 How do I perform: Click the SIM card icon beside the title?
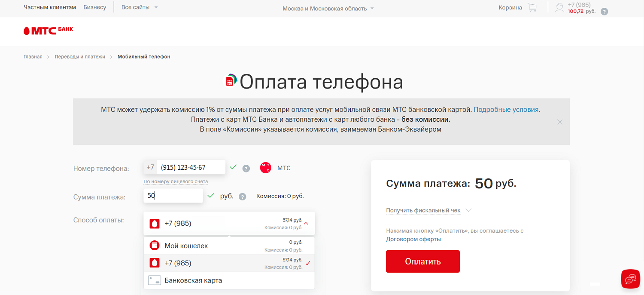pyautogui.click(x=231, y=80)
